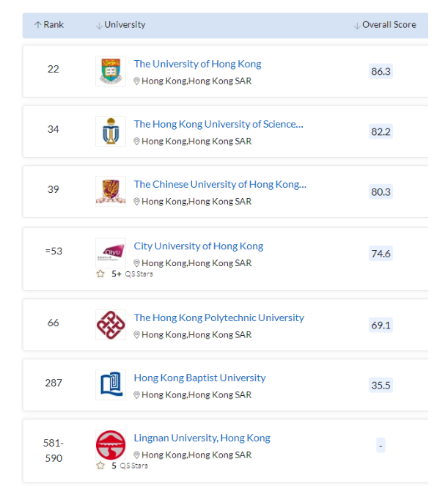Click the City University of Hong Kong logo
Screen dimensions: 448x492
tap(111, 253)
